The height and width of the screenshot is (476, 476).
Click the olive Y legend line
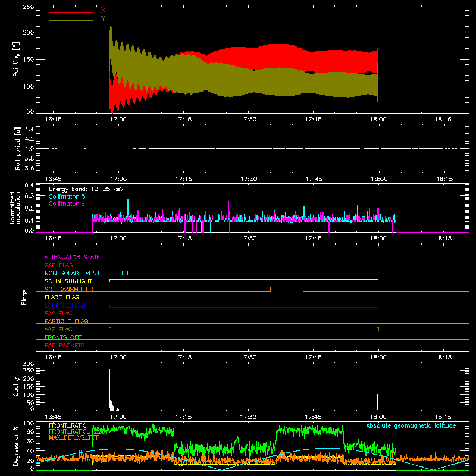tap(71, 20)
